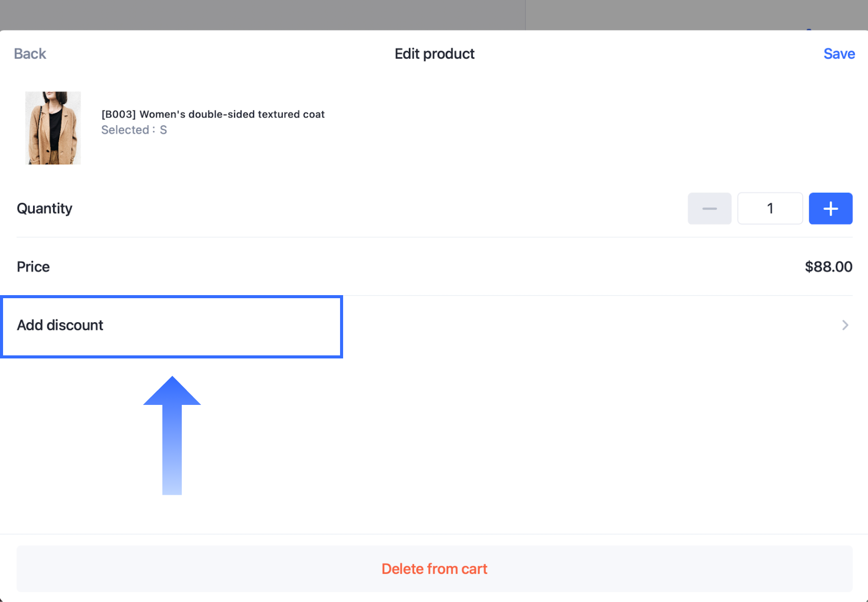
Task: Select the $88.00 price value
Action: coord(828,266)
